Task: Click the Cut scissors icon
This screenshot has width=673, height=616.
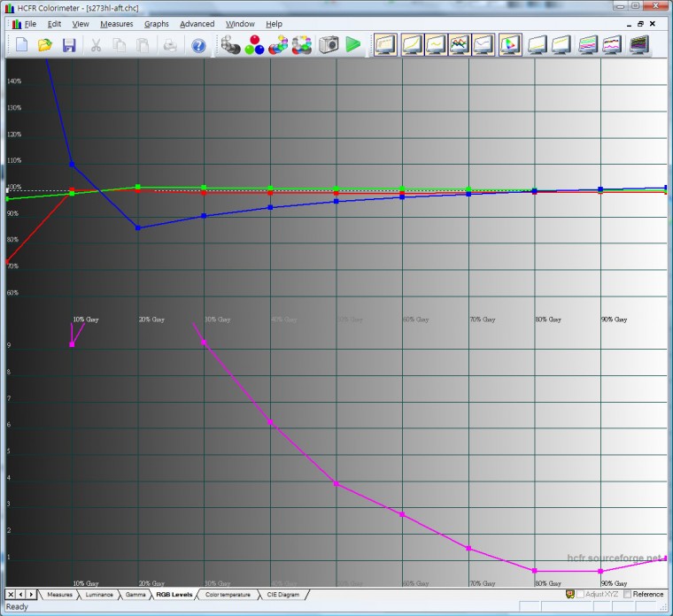Action: (96, 45)
